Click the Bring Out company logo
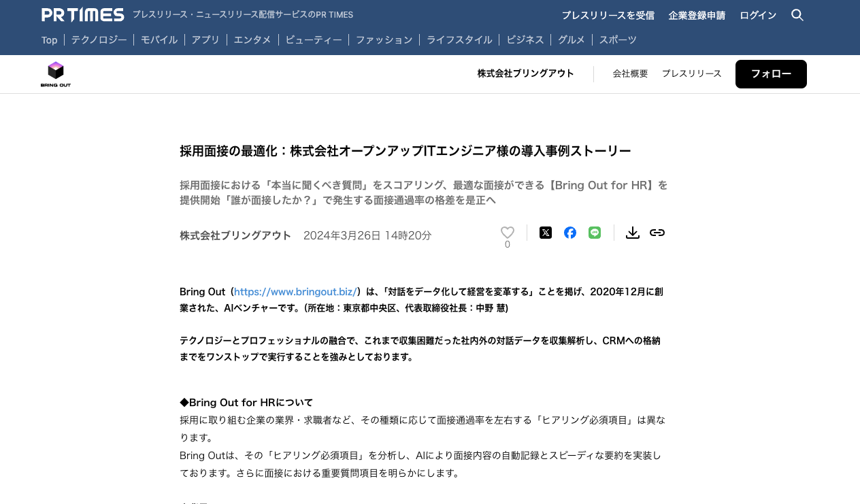This screenshot has width=860, height=504. click(56, 74)
